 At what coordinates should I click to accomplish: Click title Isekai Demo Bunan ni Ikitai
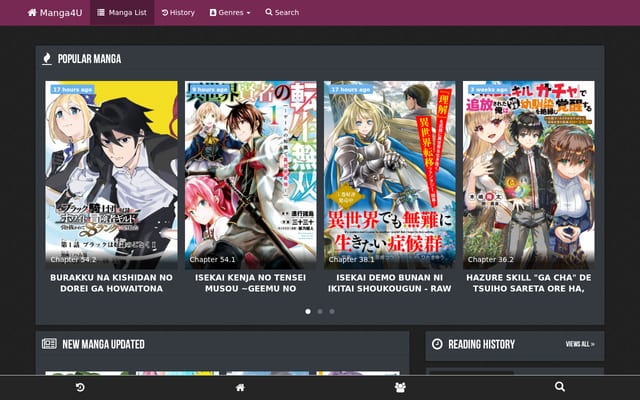click(x=390, y=283)
